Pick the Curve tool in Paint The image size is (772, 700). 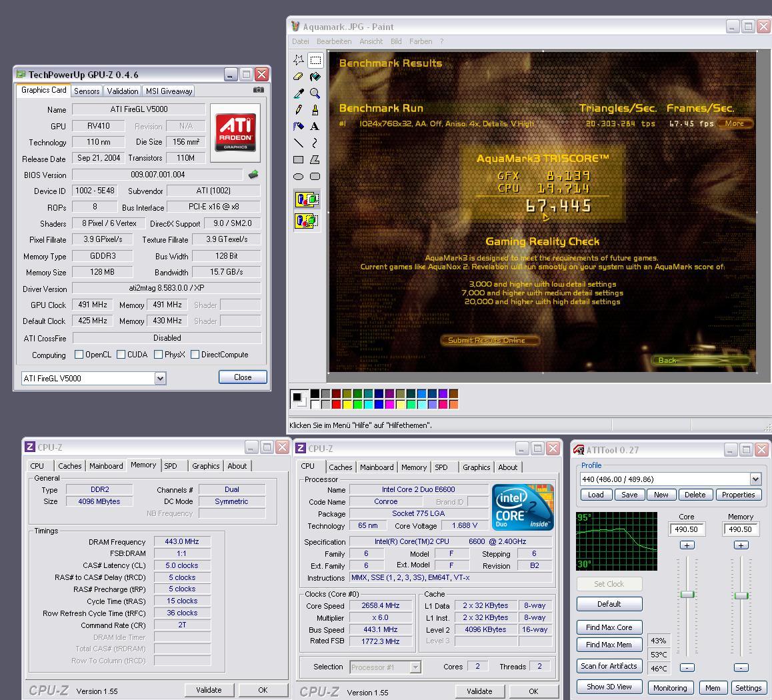tap(315, 143)
